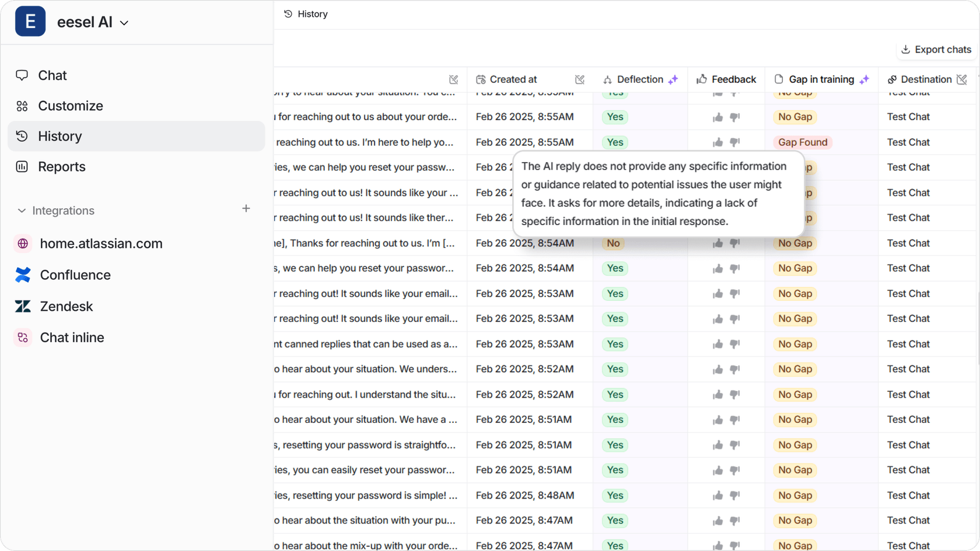Screen dimensions: 980x551
Task: Open the home.atlassian.com integration
Action: (101, 243)
